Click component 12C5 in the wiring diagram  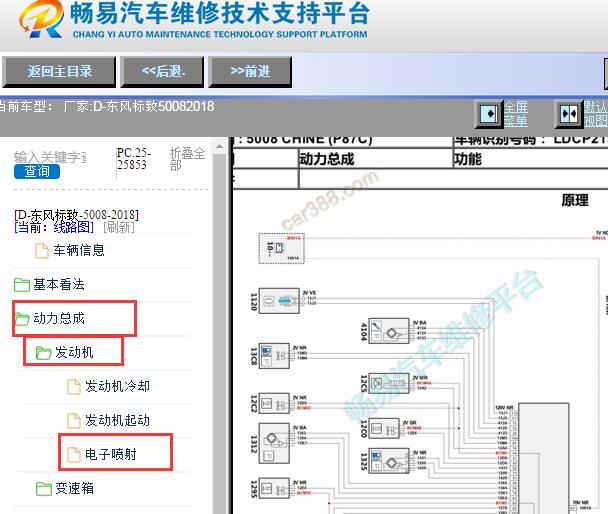[x=389, y=383]
